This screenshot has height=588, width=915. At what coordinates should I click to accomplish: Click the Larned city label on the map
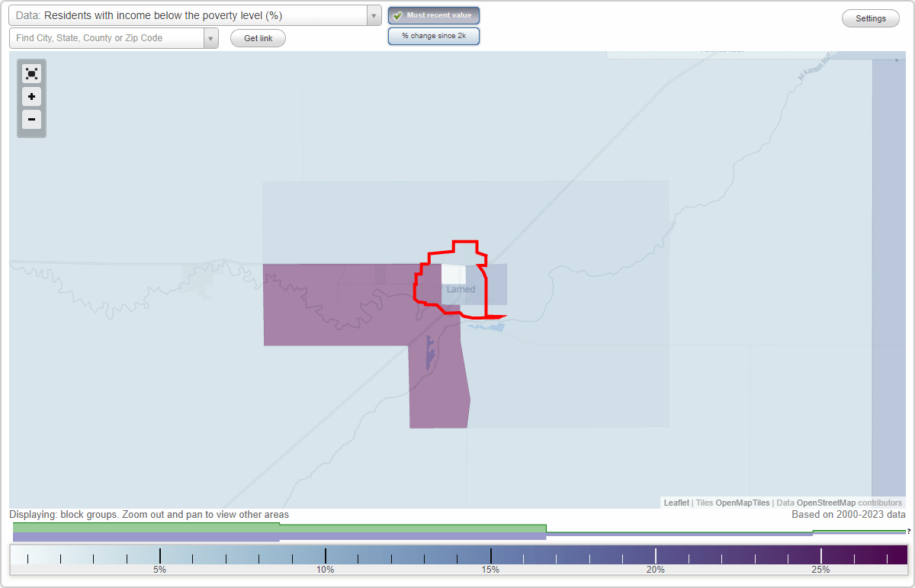(x=461, y=289)
